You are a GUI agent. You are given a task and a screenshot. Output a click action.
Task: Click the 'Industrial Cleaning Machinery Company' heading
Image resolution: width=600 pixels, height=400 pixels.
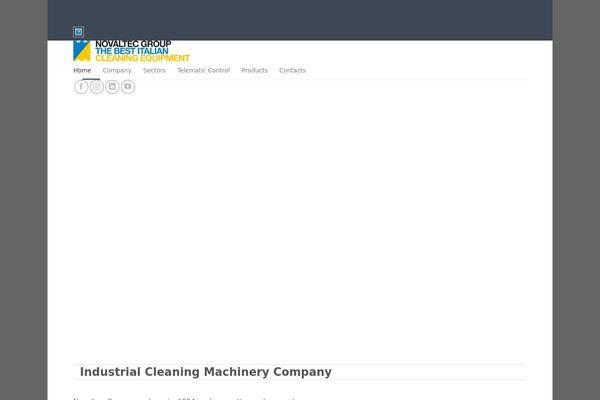(x=206, y=372)
